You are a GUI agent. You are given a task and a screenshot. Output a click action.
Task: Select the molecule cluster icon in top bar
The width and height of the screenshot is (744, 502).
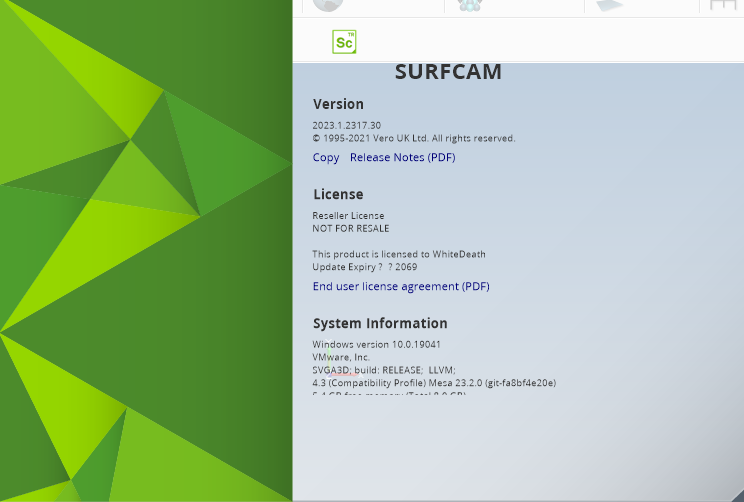pos(469,5)
